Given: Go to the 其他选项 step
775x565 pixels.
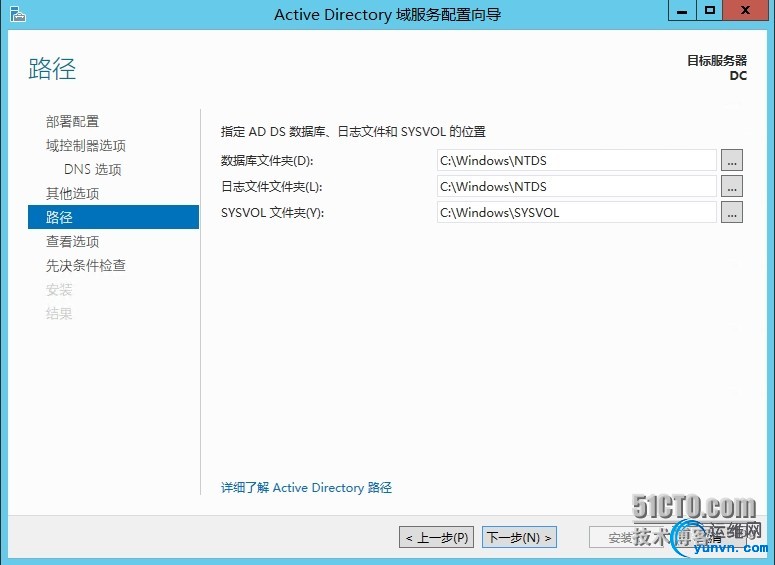Looking at the screenshot, I should (x=72, y=193).
